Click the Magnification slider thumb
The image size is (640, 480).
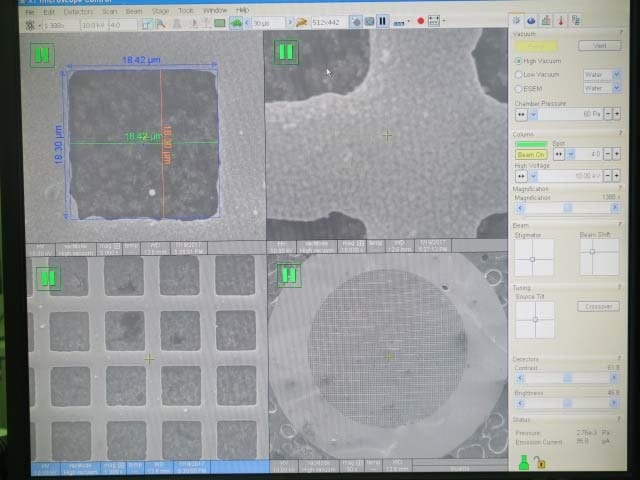(567, 208)
